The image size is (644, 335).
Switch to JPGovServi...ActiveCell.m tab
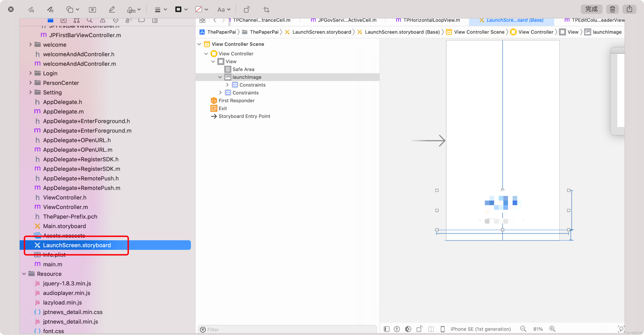click(x=343, y=20)
